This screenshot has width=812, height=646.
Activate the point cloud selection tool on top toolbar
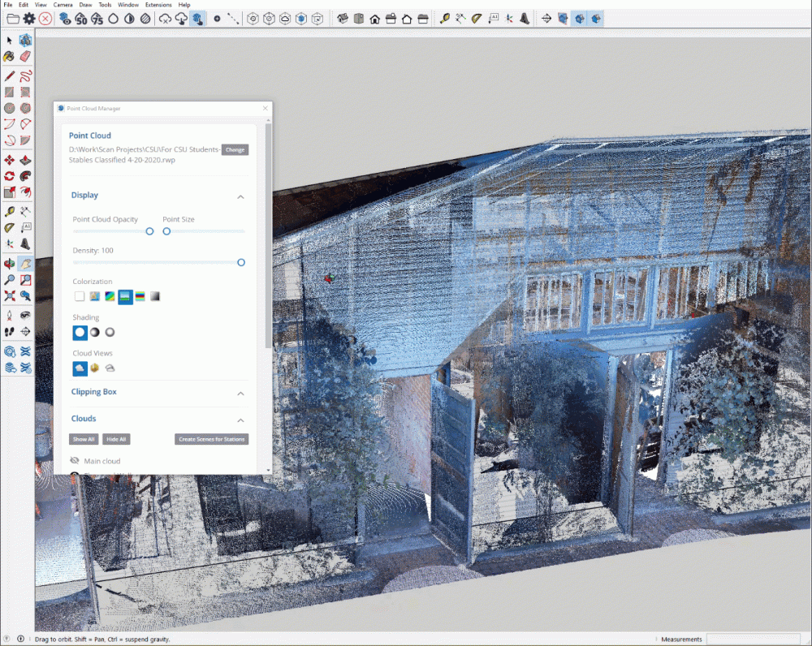coord(196,18)
